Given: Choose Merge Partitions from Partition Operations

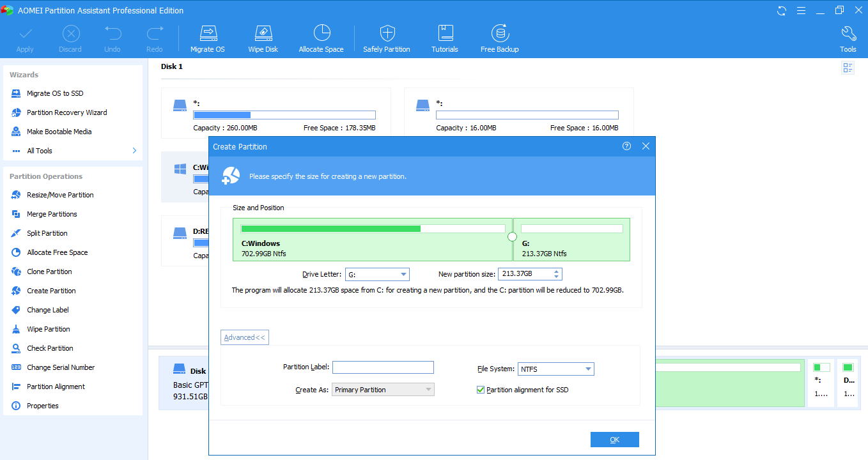Looking at the screenshot, I should click(x=52, y=214).
